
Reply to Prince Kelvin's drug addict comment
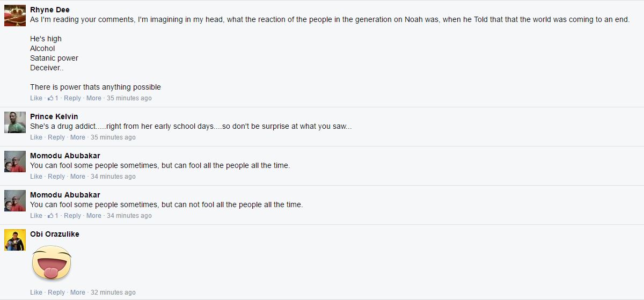(56, 137)
